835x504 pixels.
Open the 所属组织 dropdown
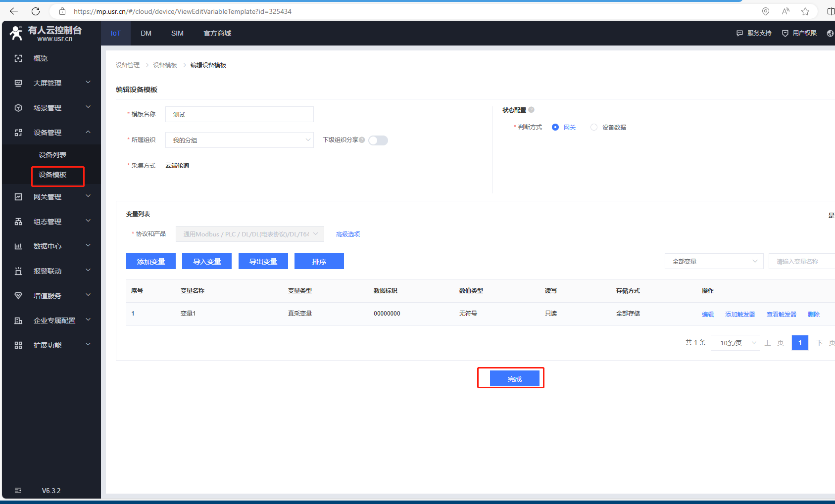pos(239,140)
